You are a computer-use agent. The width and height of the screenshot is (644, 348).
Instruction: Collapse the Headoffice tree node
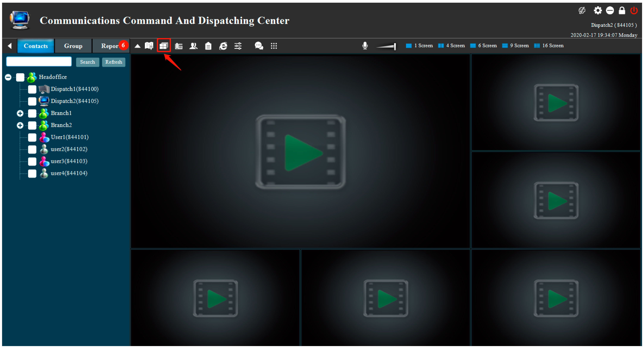pyautogui.click(x=8, y=77)
